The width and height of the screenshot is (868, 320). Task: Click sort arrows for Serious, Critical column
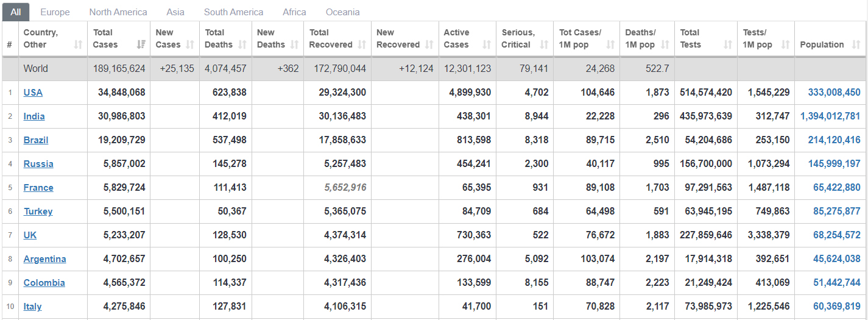tap(544, 44)
